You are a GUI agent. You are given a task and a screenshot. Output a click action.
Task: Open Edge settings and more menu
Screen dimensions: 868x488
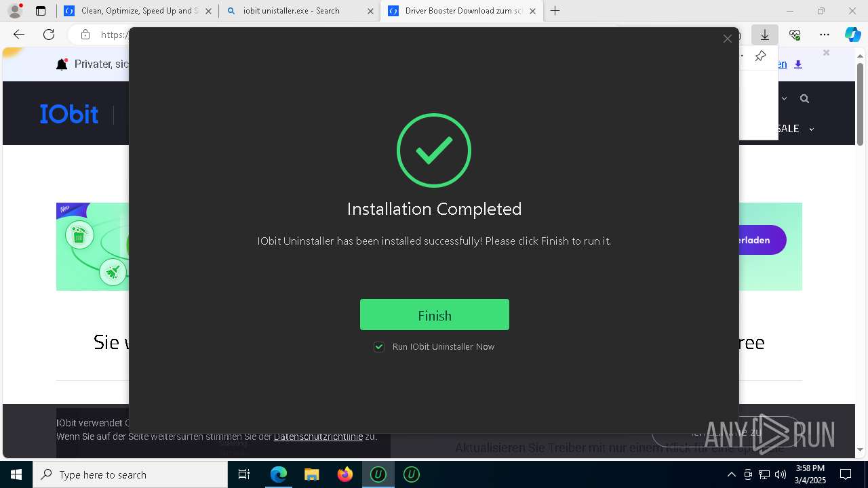point(824,35)
